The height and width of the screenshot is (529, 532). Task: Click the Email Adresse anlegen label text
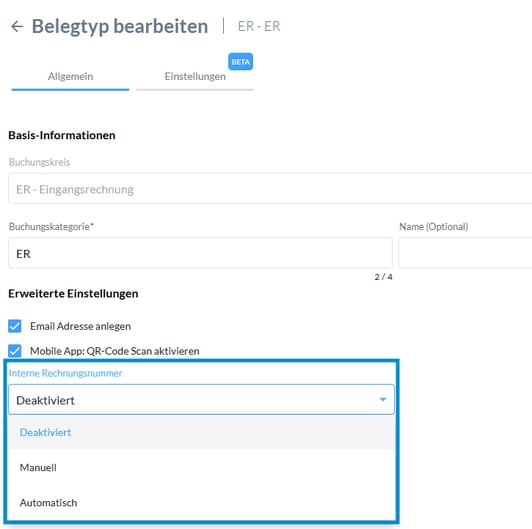(80, 326)
